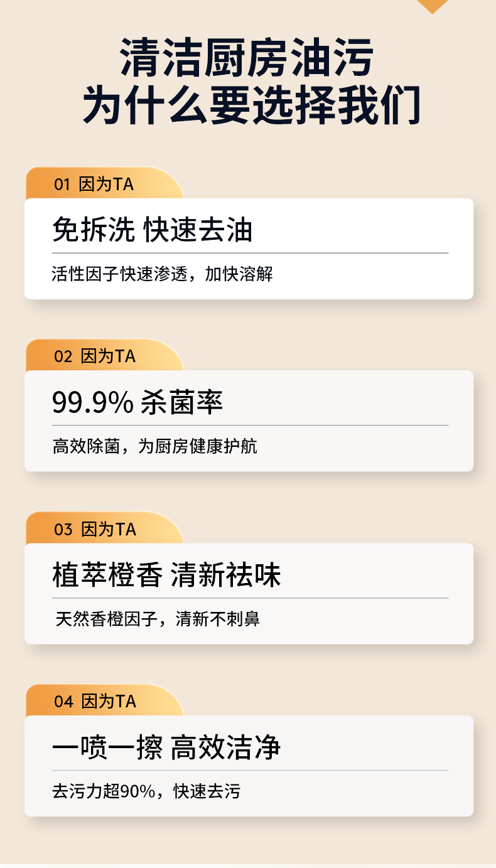Click the headline "为什么要选择我们"
The image size is (496, 868).
point(251,104)
